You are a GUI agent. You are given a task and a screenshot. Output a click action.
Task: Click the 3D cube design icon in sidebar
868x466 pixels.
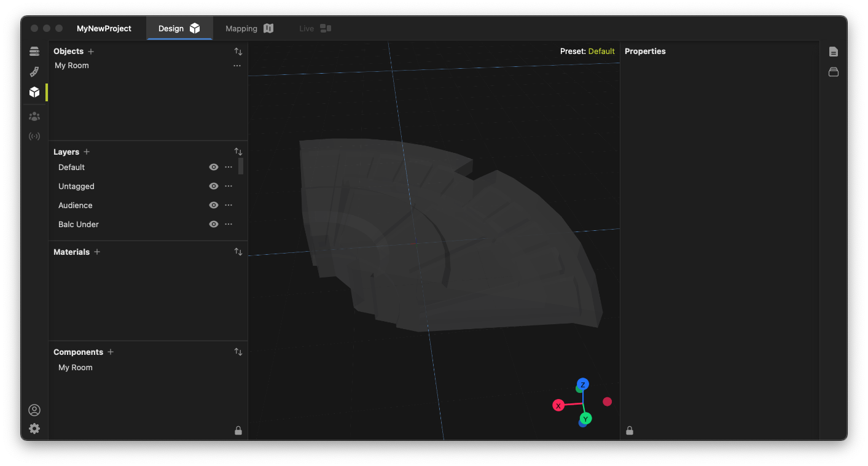[x=34, y=92]
